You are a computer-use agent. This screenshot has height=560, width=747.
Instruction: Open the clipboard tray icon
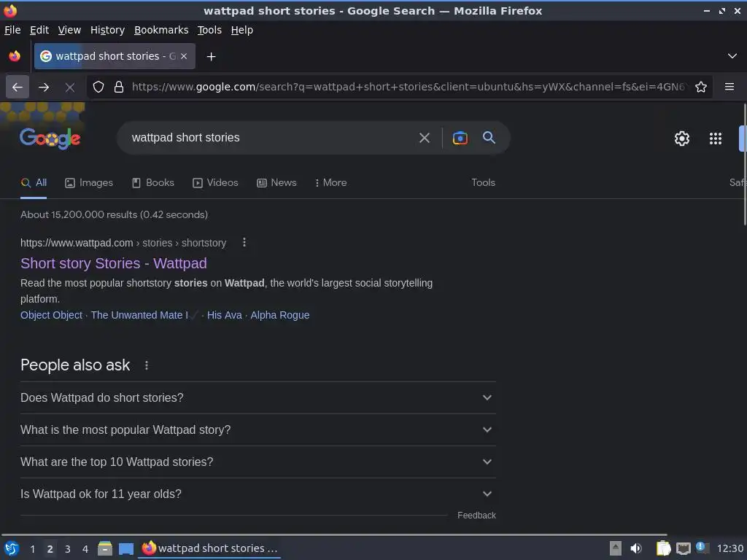click(663, 548)
